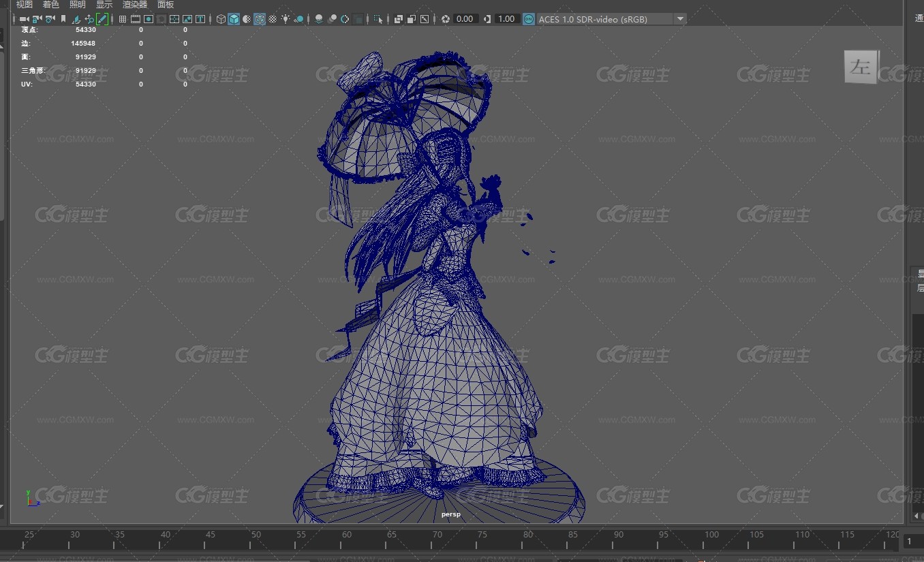Screen dimensions: 924x562
Task: Open the 显示 (Show) menu
Action: click(x=104, y=5)
